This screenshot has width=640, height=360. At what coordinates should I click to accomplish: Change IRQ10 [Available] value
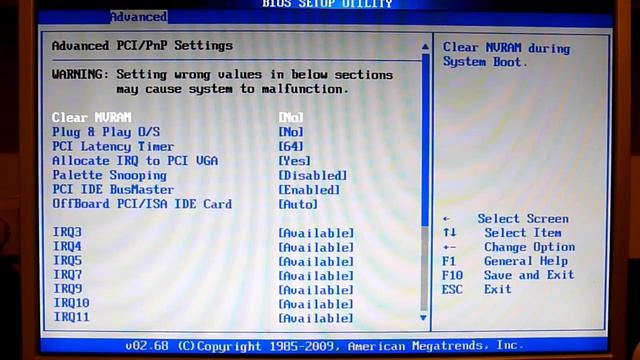point(316,304)
